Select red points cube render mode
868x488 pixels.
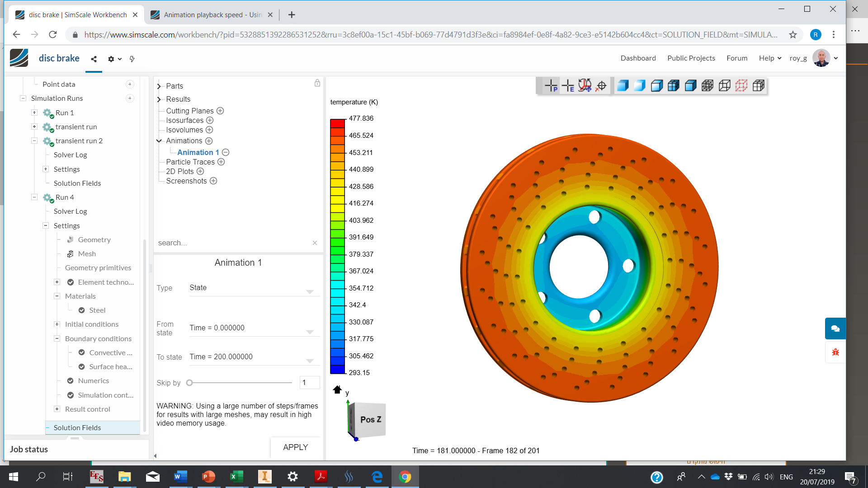tap(741, 86)
